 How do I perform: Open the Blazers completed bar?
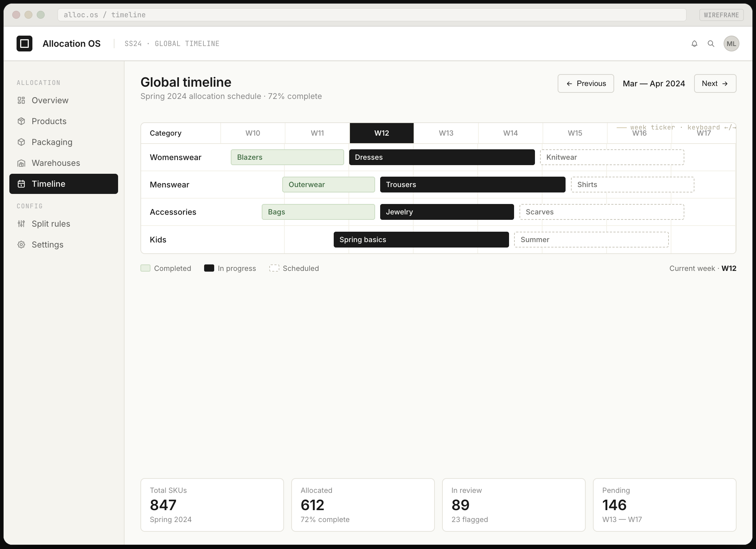pos(287,157)
